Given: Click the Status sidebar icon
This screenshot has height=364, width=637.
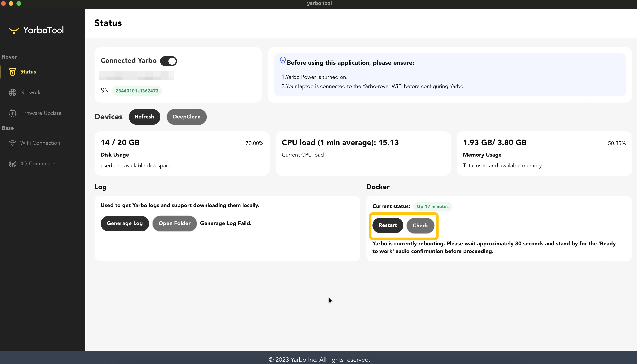Looking at the screenshot, I should [12, 72].
